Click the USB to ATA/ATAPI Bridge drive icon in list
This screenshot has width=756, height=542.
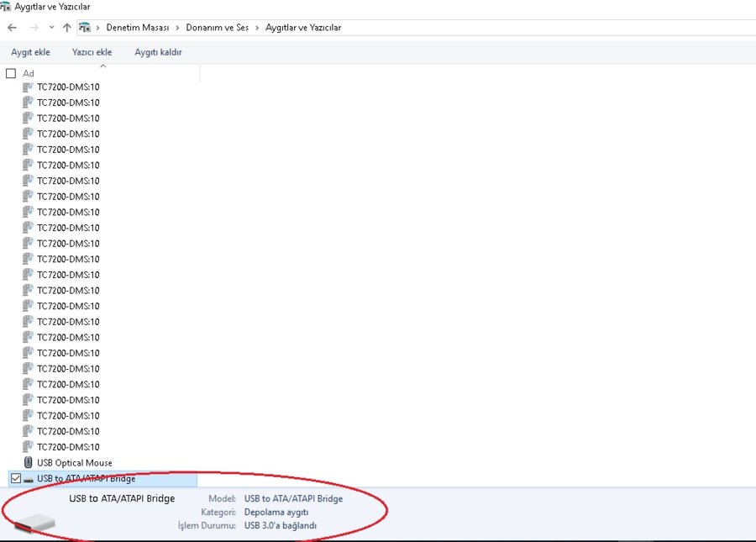(29, 479)
